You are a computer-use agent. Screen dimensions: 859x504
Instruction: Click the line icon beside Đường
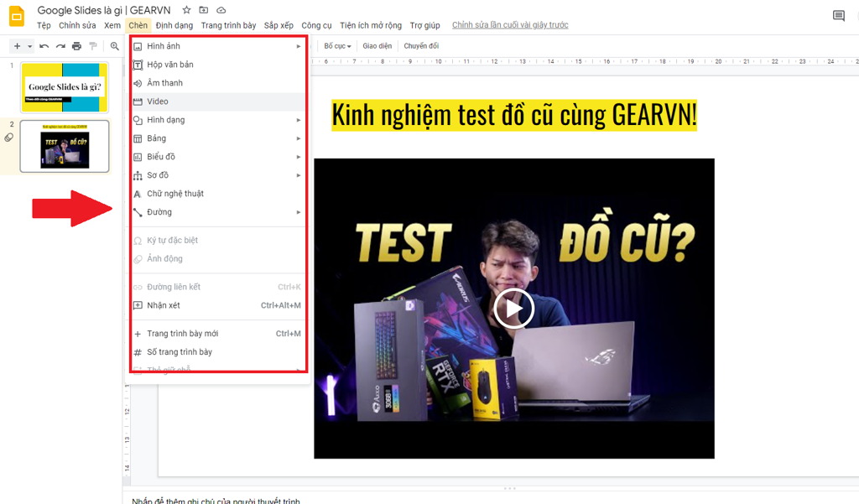click(x=138, y=212)
